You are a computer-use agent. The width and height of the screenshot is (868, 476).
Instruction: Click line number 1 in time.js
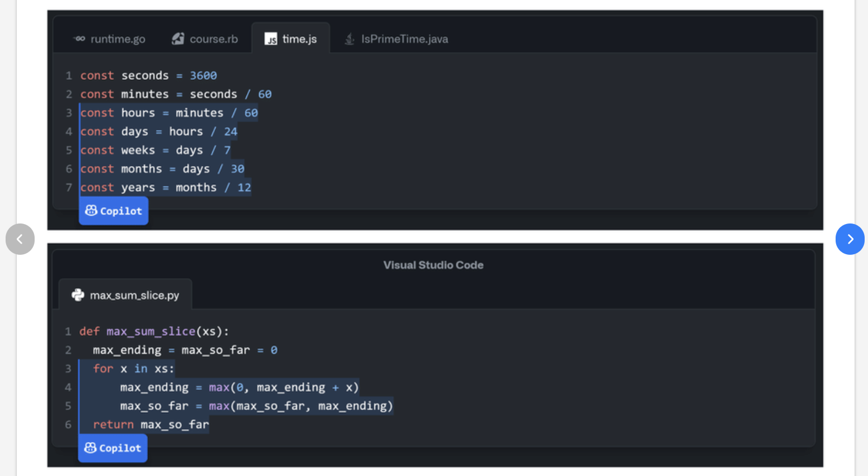(x=68, y=75)
